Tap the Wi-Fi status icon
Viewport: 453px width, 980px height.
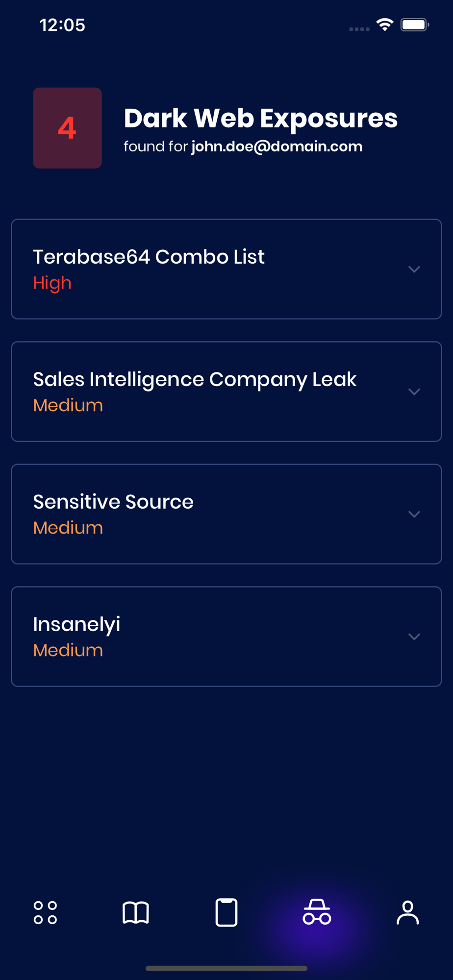[385, 24]
